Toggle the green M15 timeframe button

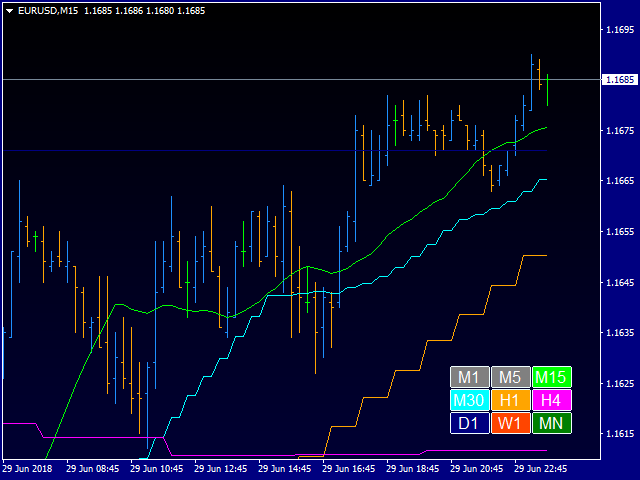point(552,377)
